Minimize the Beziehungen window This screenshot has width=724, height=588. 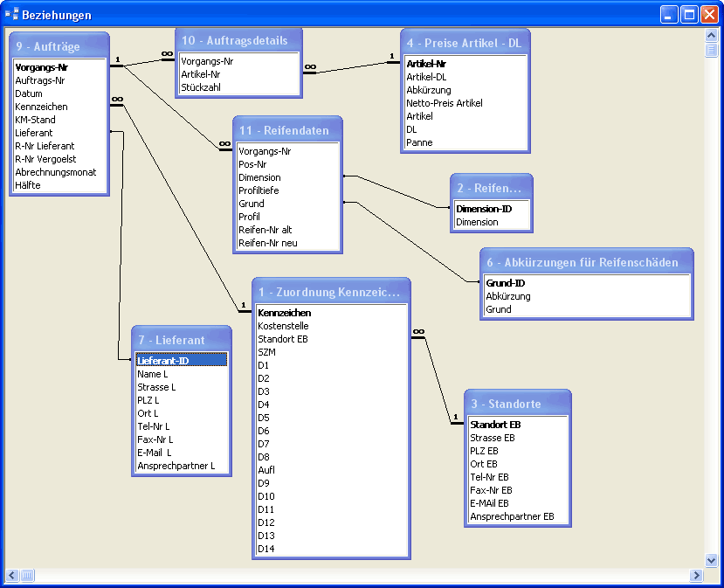tap(668, 15)
